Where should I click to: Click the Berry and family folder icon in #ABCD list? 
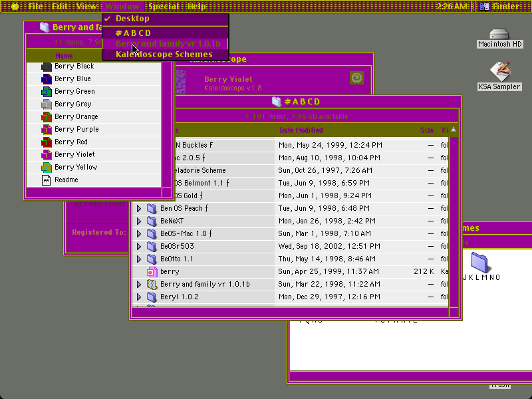tap(152, 285)
